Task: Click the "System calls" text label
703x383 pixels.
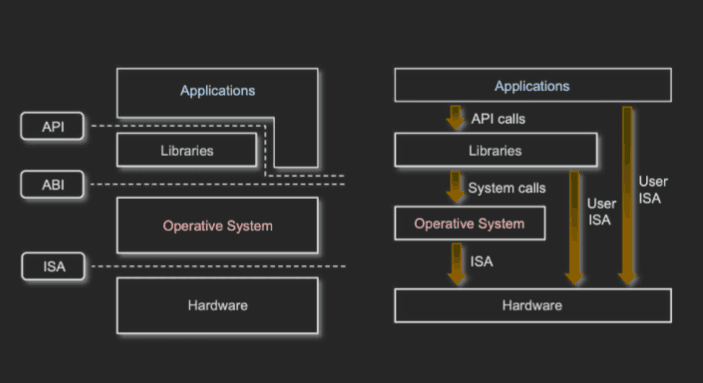Action: [x=507, y=188]
